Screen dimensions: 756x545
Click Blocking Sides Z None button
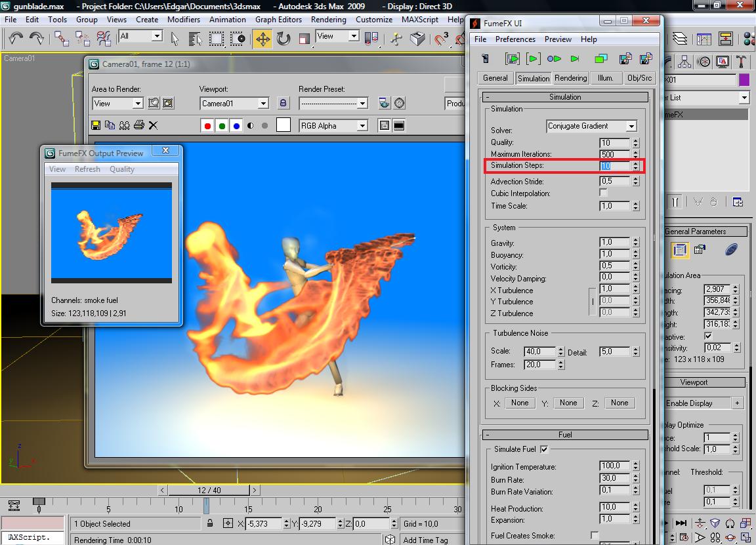(619, 403)
